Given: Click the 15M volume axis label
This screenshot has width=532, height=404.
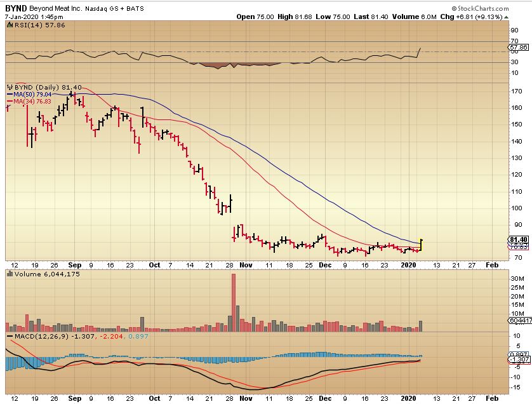Looking at the screenshot, I should pos(517,305).
